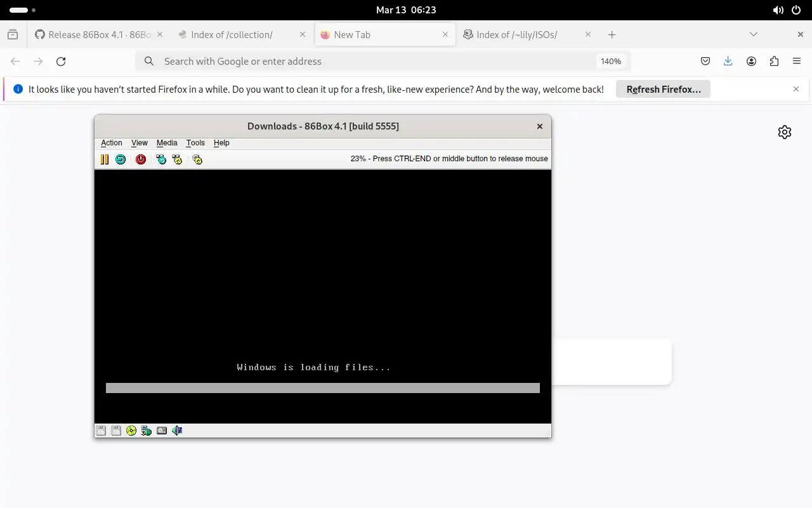Click the '23% - Press CTRL-END' status text

tap(449, 159)
